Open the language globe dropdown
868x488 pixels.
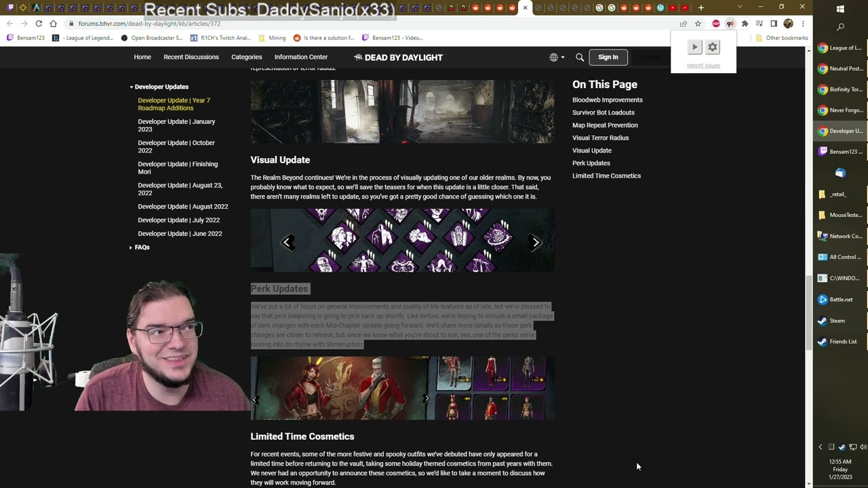pyautogui.click(x=557, y=58)
